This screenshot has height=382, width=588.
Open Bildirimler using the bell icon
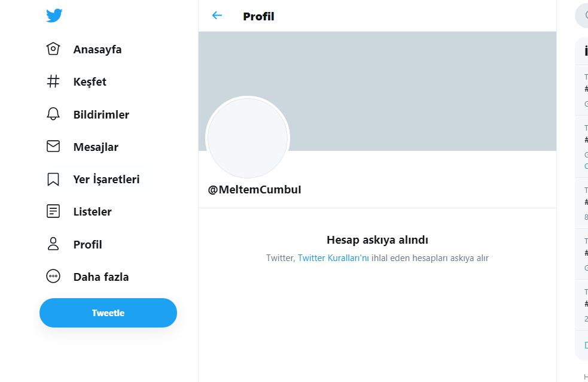coord(53,114)
